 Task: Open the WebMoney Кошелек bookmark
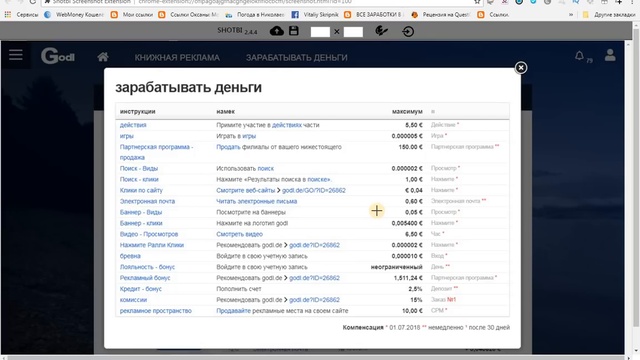[74, 15]
